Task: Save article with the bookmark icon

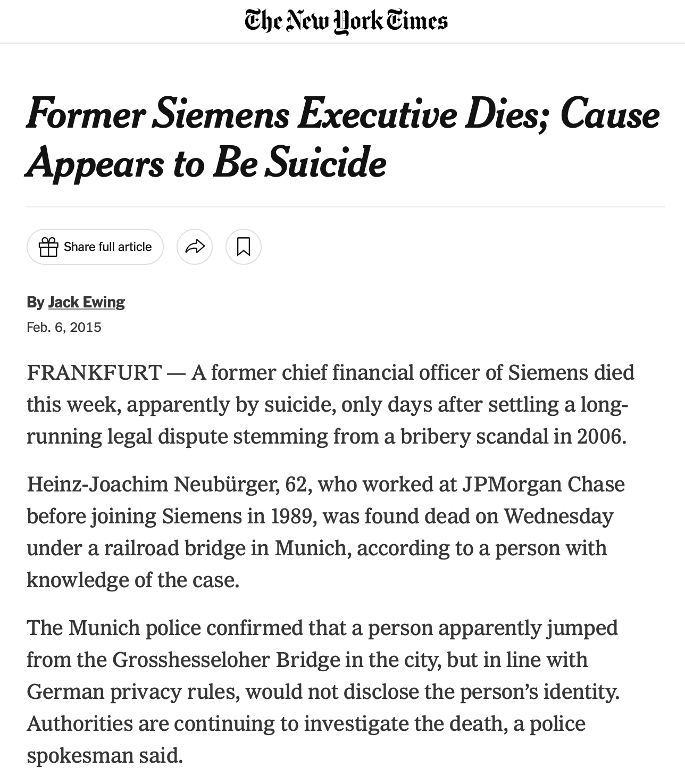Action: (244, 247)
